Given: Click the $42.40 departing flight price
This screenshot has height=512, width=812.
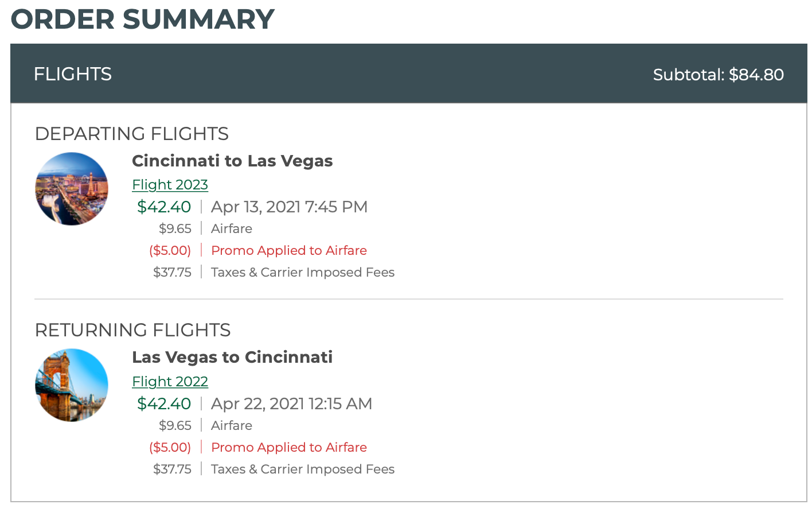Looking at the screenshot, I should point(164,206).
